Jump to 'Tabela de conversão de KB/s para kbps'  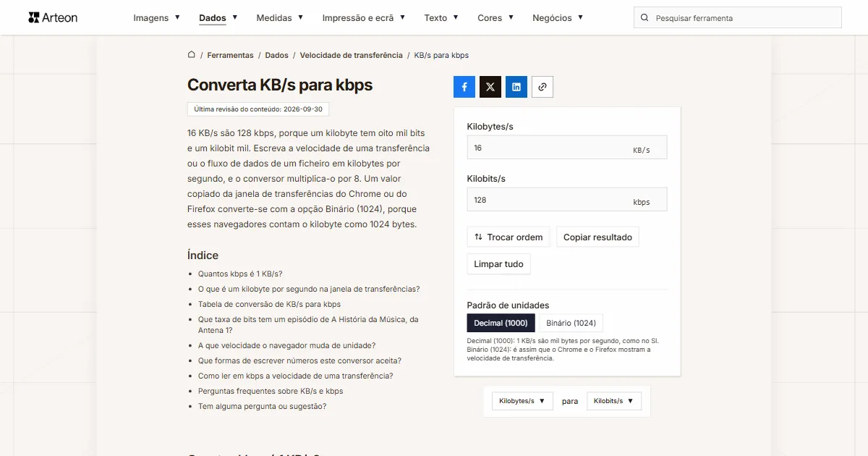coord(269,304)
